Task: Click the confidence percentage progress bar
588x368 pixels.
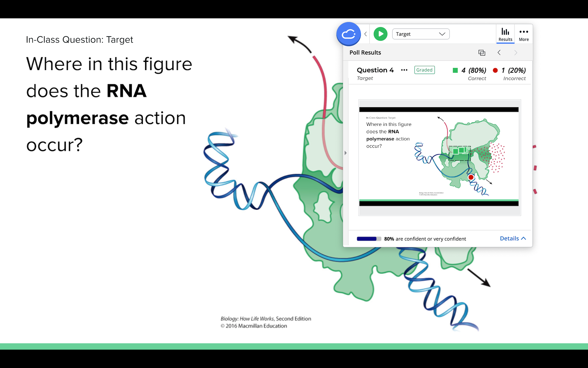Action: coord(367,238)
